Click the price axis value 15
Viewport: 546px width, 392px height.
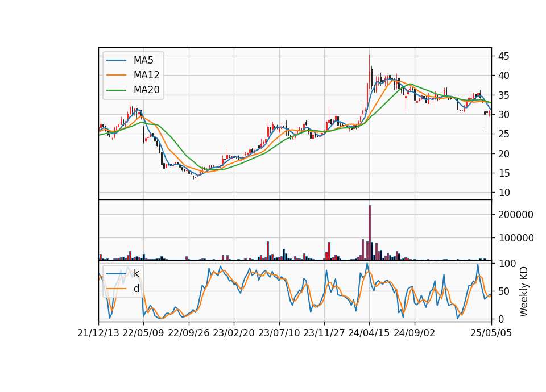(x=503, y=173)
